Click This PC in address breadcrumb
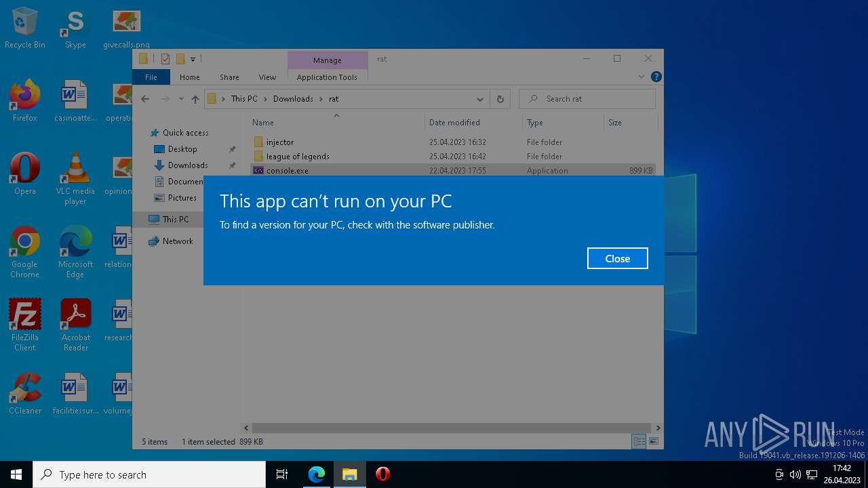Image resolution: width=868 pixels, height=488 pixels. (244, 99)
